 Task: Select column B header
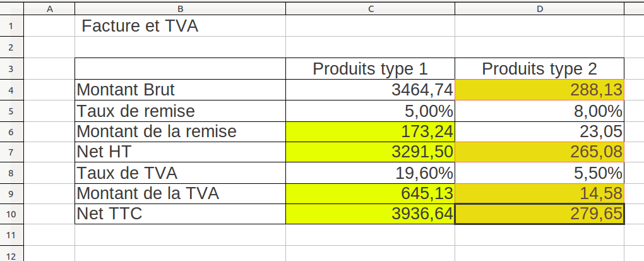coord(180,8)
